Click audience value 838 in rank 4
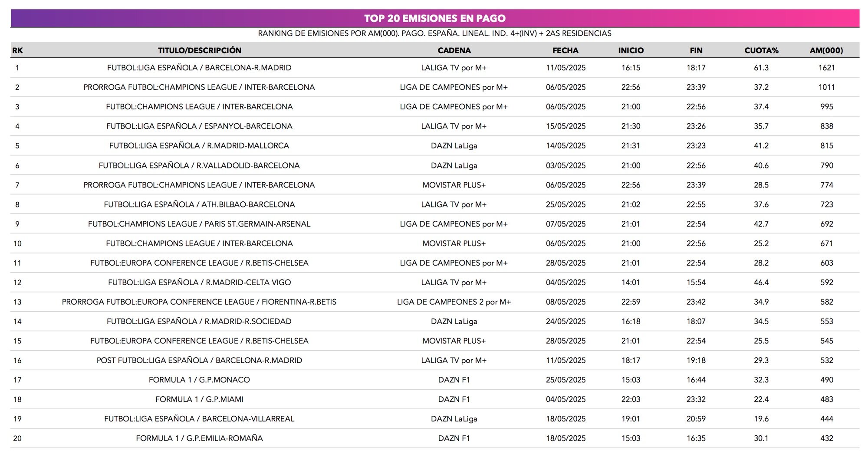Screen dimensions: 868x457 (827, 126)
